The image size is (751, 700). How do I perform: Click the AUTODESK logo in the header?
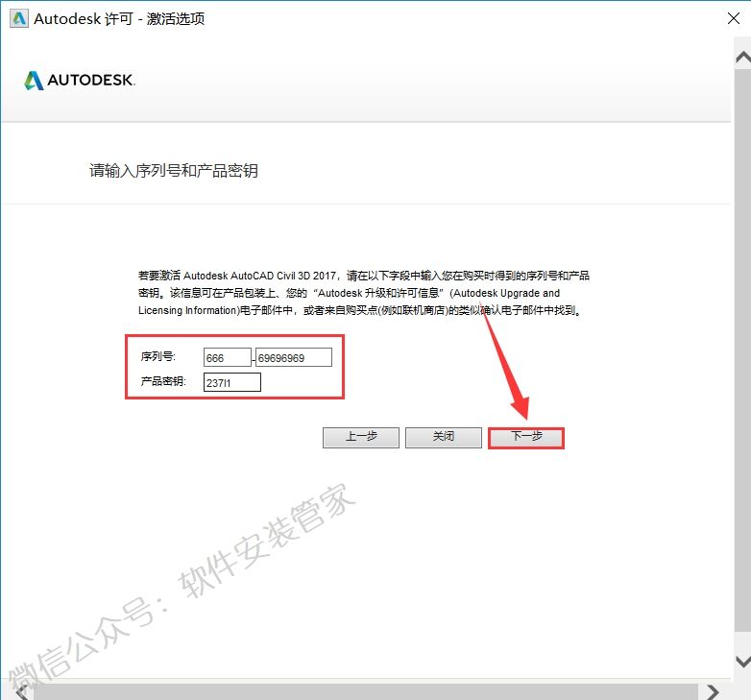(x=80, y=81)
